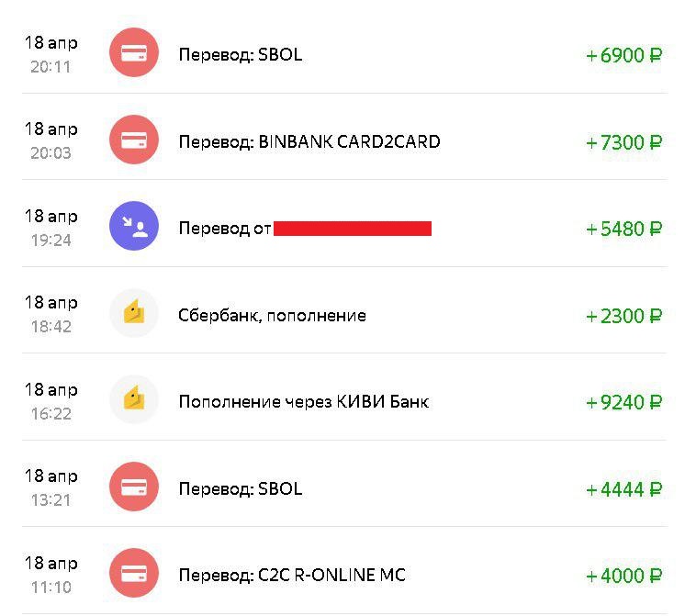Open Перевод: C2C R-ONLINE MC entry
The width and height of the screenshot is (685, 616).
pyautogui.click(x=292, y=575)
